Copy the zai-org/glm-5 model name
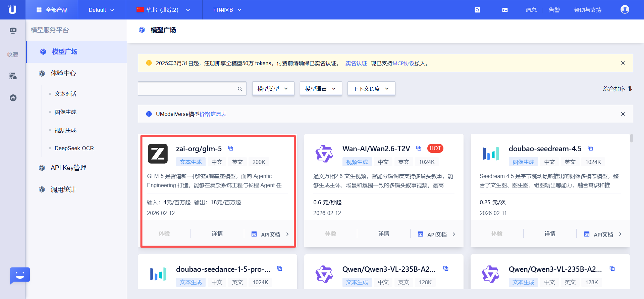The width and height of the screenshot is (644, 299). [230, 148]
